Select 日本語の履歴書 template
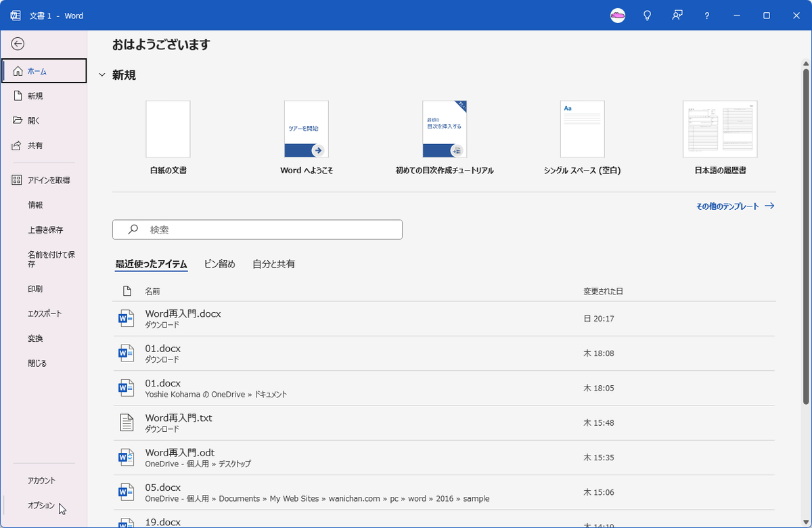The height and width of the screenshot is (528, 812). tap(720, 138)
